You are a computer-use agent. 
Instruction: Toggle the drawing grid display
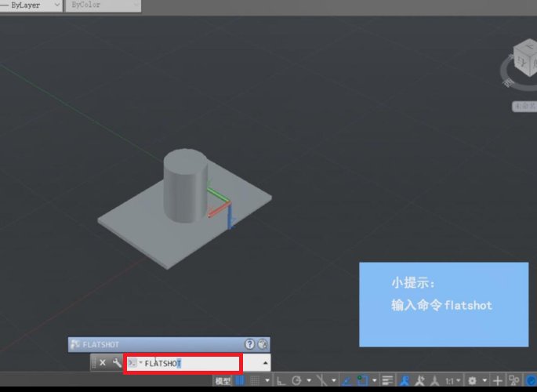pyautogui.click(x=240, y=381)
